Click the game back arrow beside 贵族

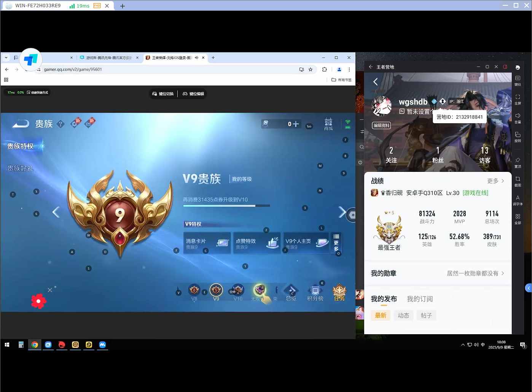21,124
